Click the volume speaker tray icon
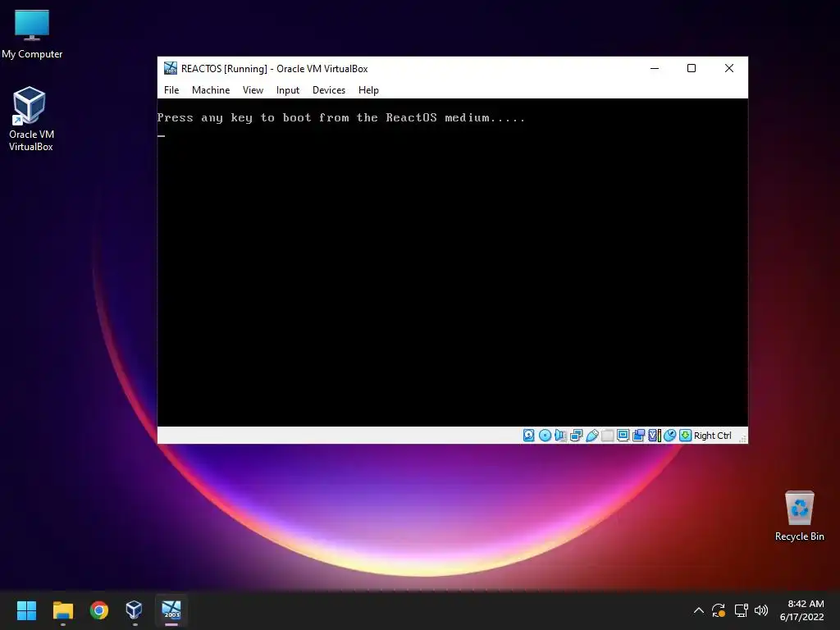The image size is (840, 630). (x=761, y=610)
